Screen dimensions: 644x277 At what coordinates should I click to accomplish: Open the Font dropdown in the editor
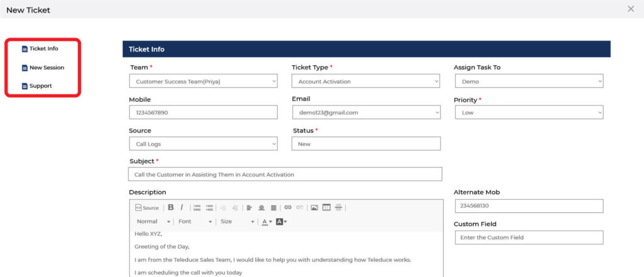point(195,222)
